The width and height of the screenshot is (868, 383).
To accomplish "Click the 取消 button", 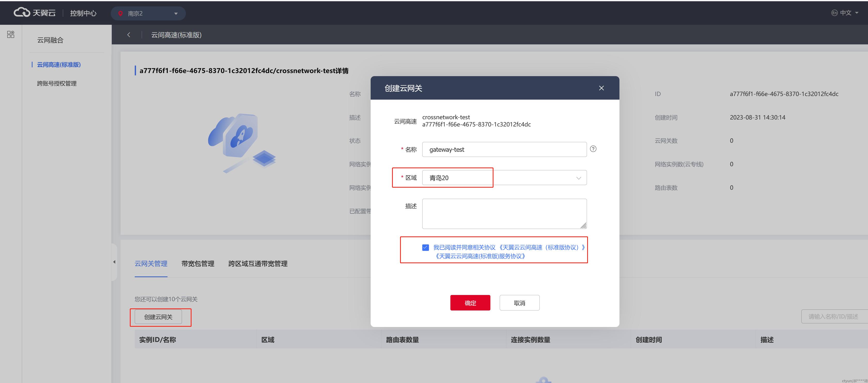I will 519,303.
